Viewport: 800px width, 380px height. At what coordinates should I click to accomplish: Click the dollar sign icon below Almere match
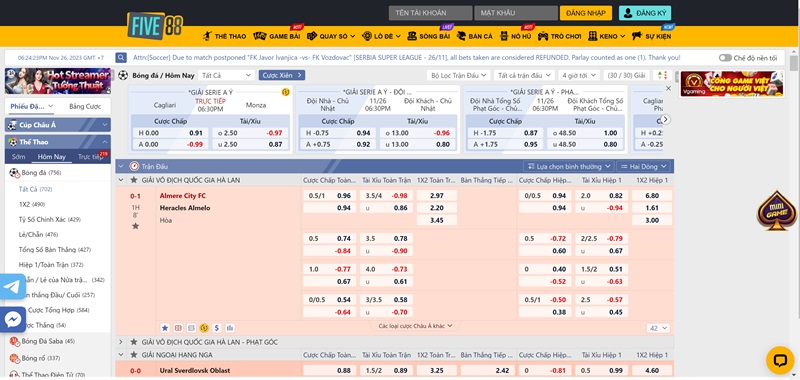tap(217, 328)
